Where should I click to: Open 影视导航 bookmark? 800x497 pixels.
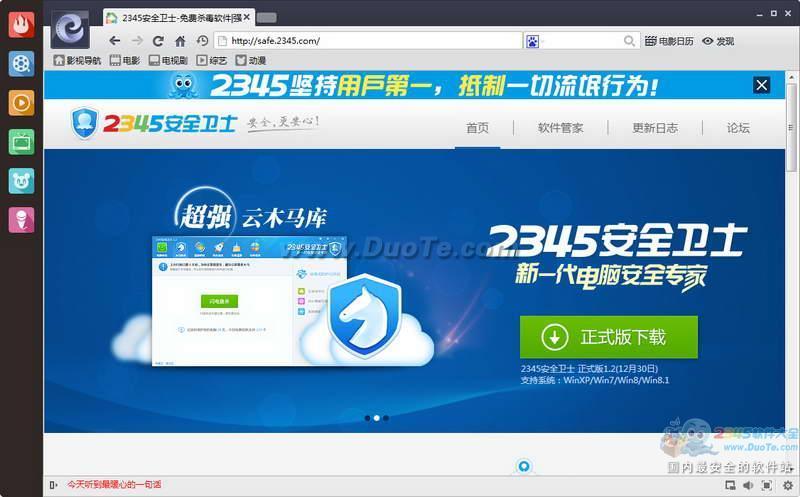point(78,60)
